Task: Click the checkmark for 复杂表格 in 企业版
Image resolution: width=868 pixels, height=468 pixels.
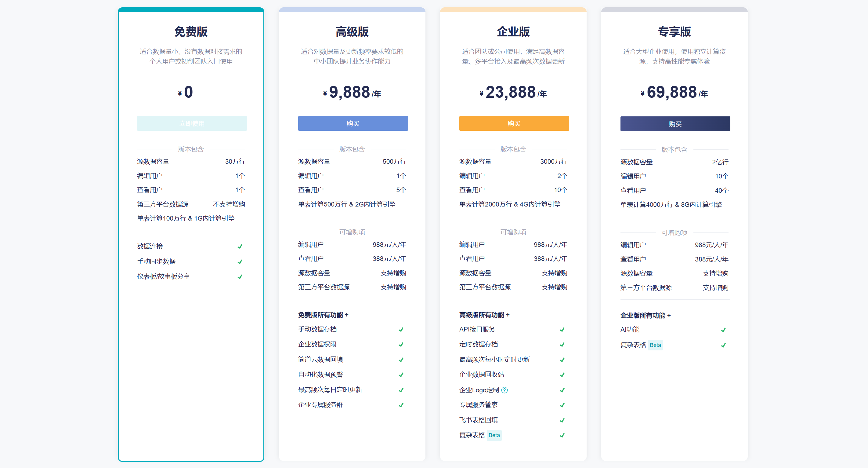Action: 562,435
